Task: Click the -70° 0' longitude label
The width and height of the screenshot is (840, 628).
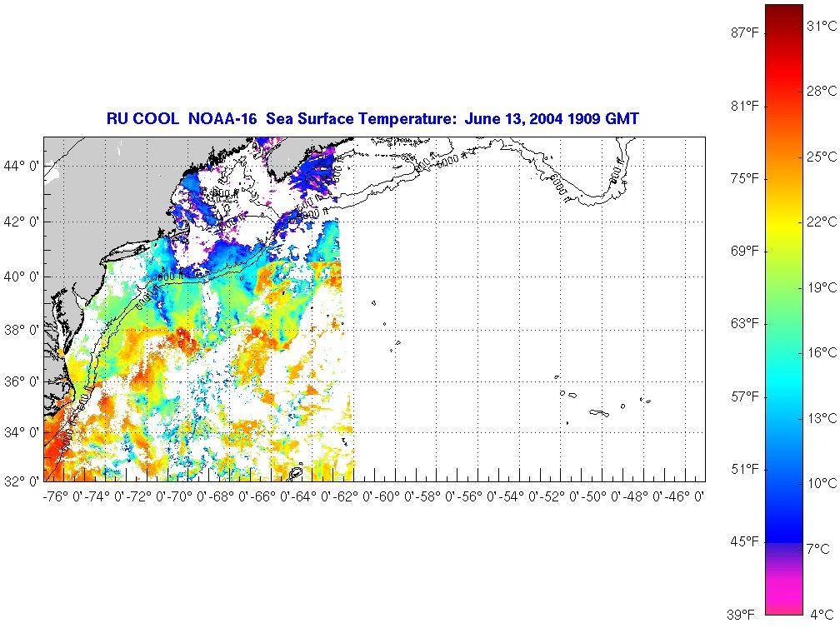Action: (187, 497)
